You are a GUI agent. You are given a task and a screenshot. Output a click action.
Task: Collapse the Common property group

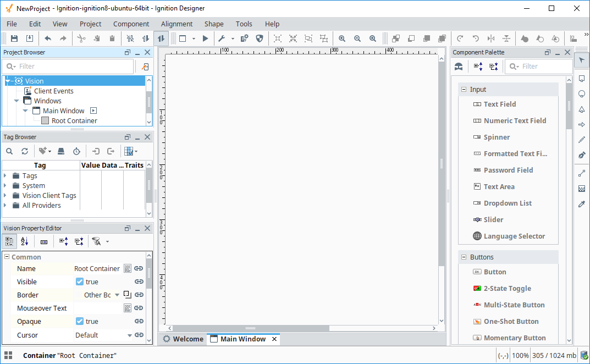tap(7, 257)
